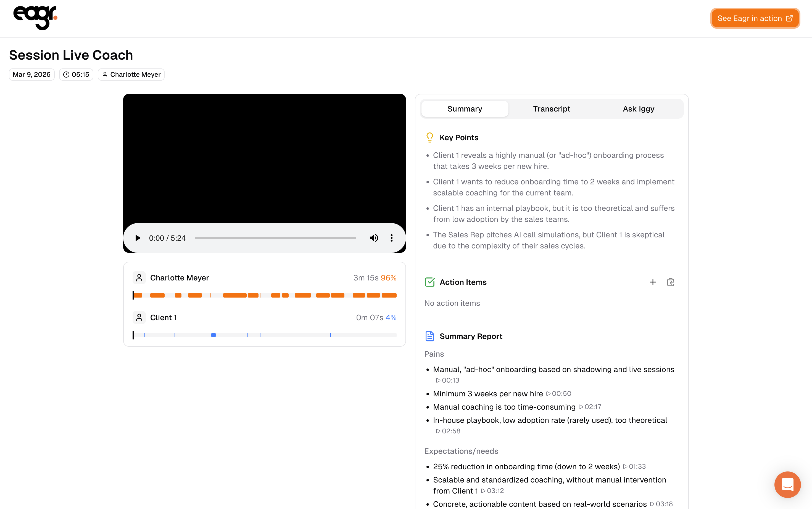Click Client 1 blue talk segment
Screen dimensions: 812x509
tap(213, 335)
